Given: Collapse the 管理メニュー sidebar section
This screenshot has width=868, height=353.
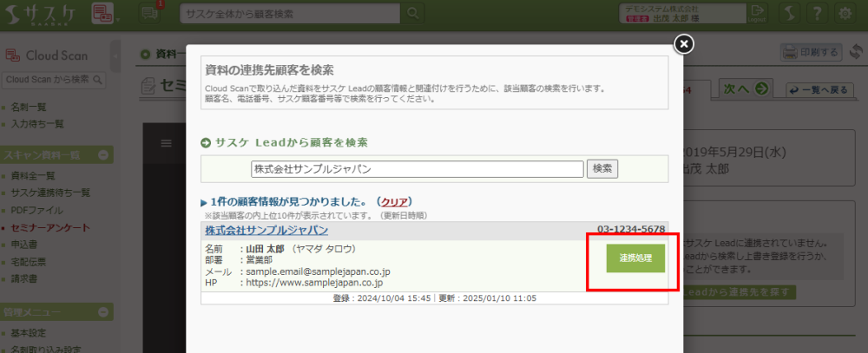Looking at the screenshot, I should click(103, 311).
